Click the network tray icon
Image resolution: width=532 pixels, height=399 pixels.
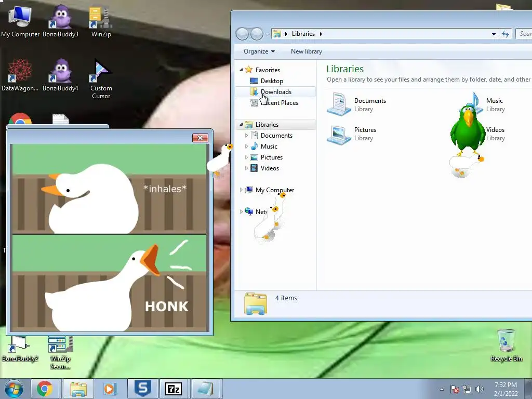pyautogui.click(x=467, y=389)
